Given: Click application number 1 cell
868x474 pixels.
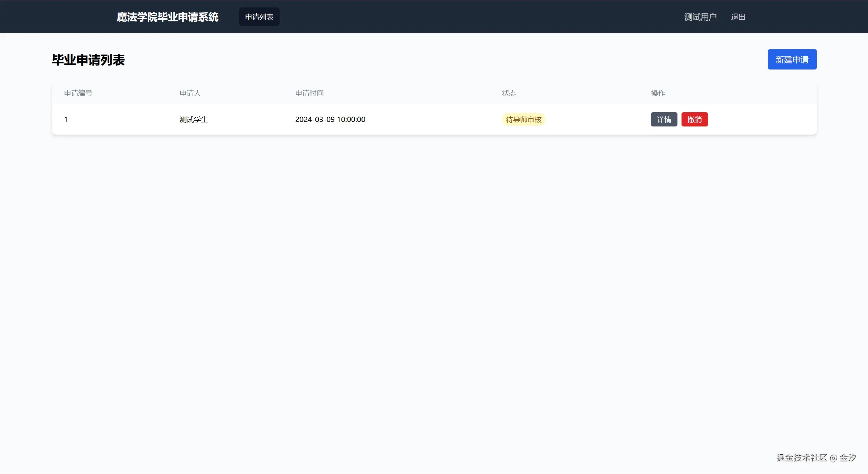Looking at the screenshot, I should [x=66, y=119].
